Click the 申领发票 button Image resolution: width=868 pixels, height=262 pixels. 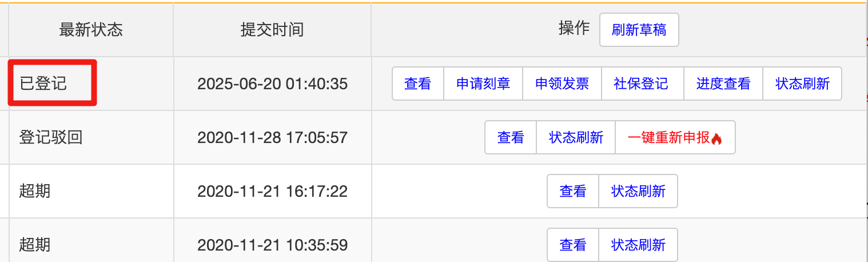pos(562,84)
